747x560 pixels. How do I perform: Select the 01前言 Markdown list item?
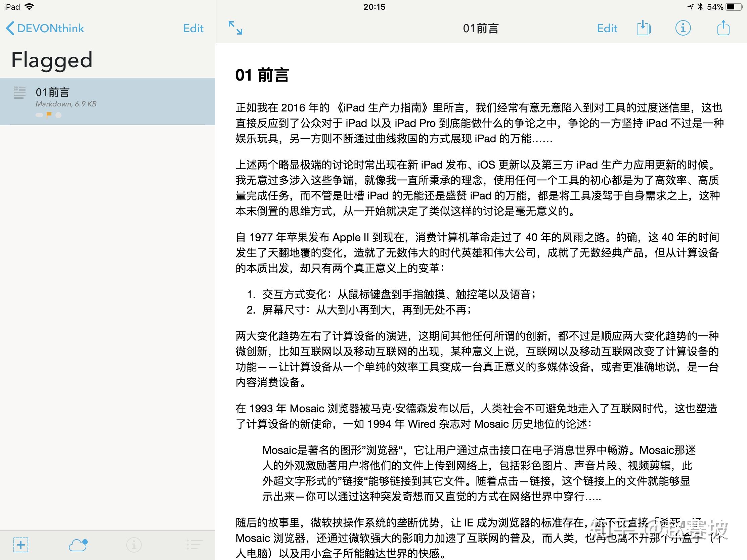point(107,102)
